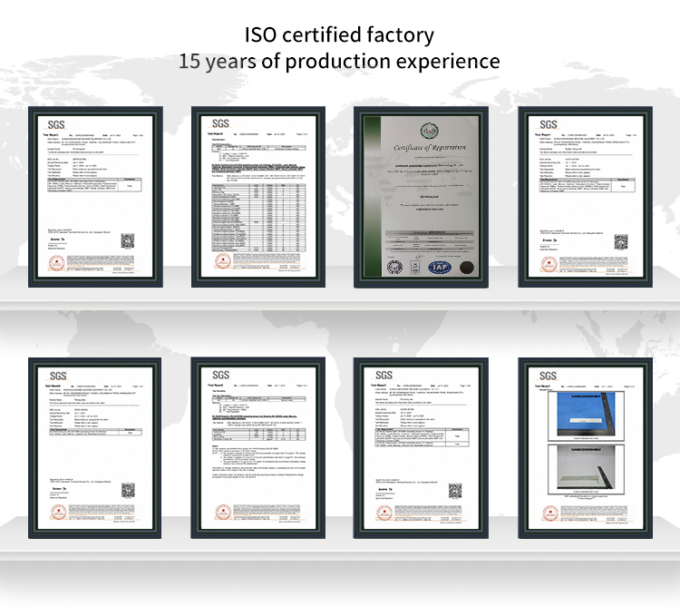Click the QR code on the top-left test report

click(x=127, y=241)
